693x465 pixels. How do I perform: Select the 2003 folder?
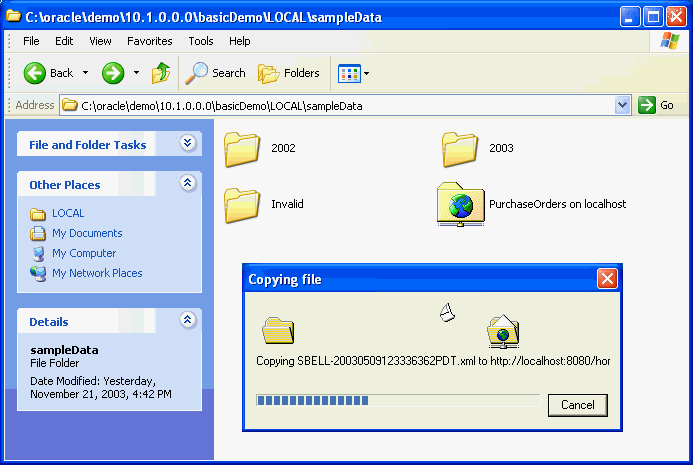pos(460,148)
